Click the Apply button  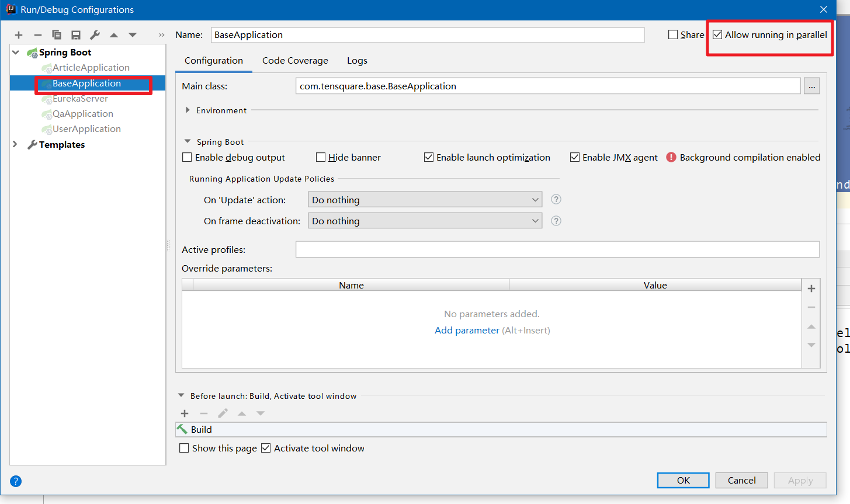coord(800,480)
